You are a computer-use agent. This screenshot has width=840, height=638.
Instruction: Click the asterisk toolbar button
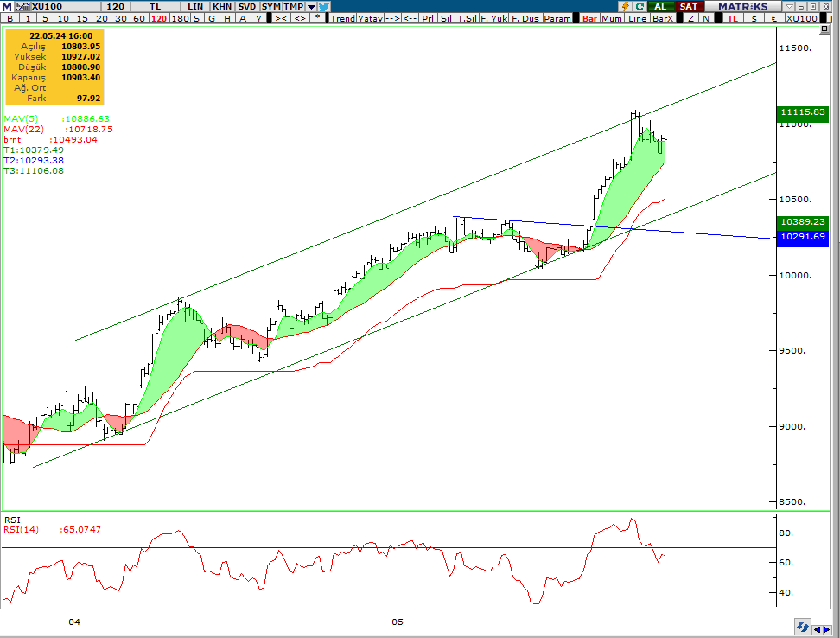318,18
